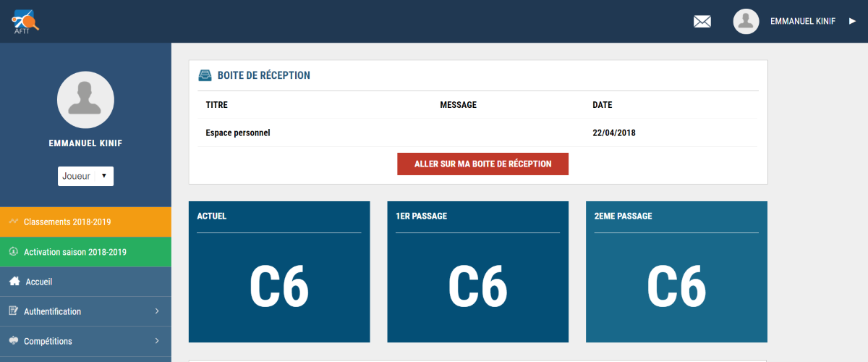
Task: Click the Activation saison icon in sidebar
Action: point(13,252)
